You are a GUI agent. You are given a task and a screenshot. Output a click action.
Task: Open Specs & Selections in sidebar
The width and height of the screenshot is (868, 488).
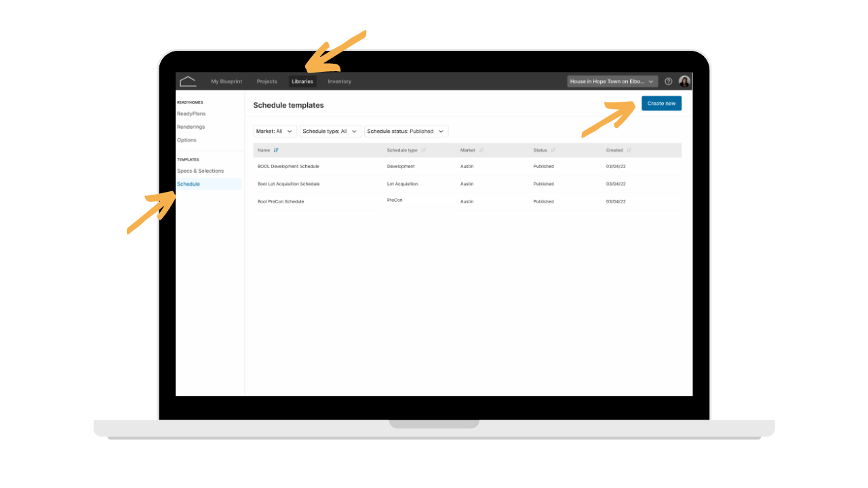(200, 171)
